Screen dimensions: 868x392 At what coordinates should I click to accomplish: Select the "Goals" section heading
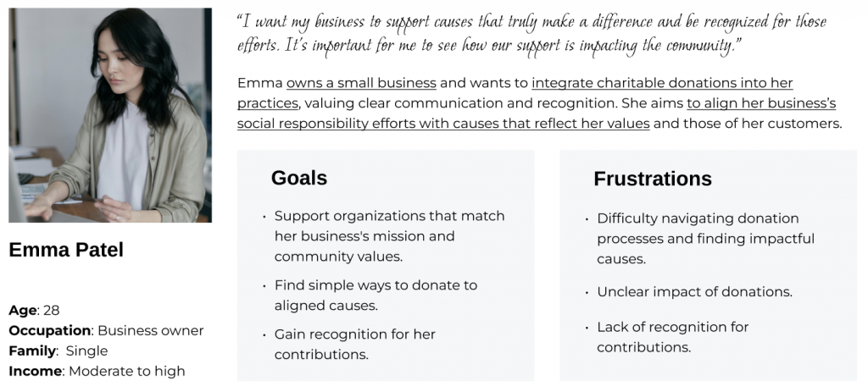298,178
